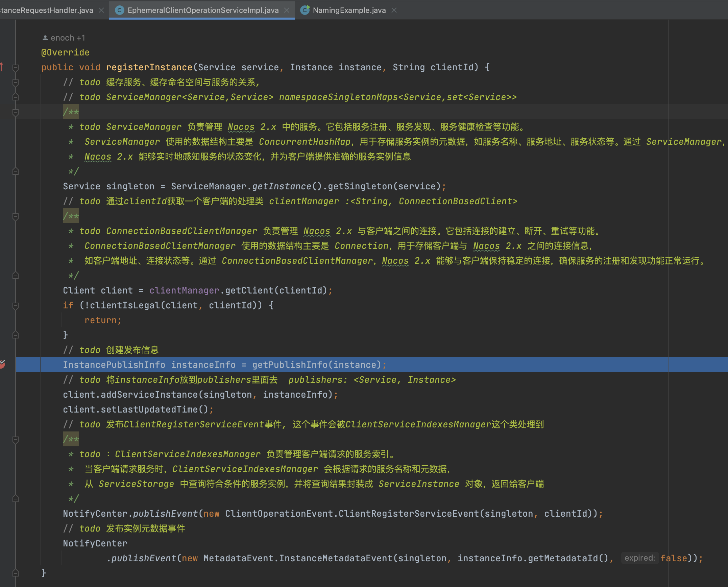The width and height of the screenshot is (728, 587).
Task: Collapse the registerInstance method using its gutter fold marker
Action: [16, 68]
